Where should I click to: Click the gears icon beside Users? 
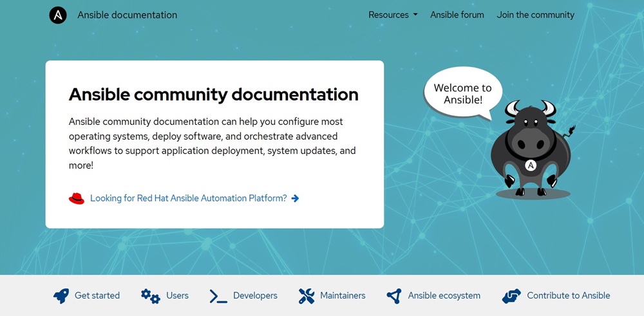tap(151, 296)
